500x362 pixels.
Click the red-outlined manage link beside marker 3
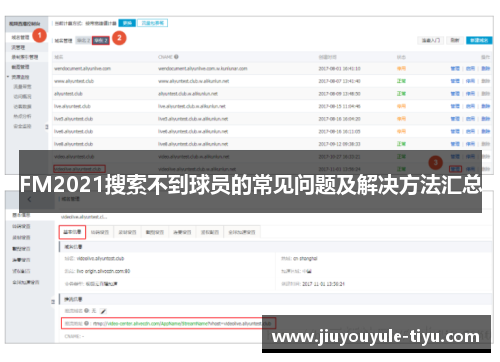(455, 169)
